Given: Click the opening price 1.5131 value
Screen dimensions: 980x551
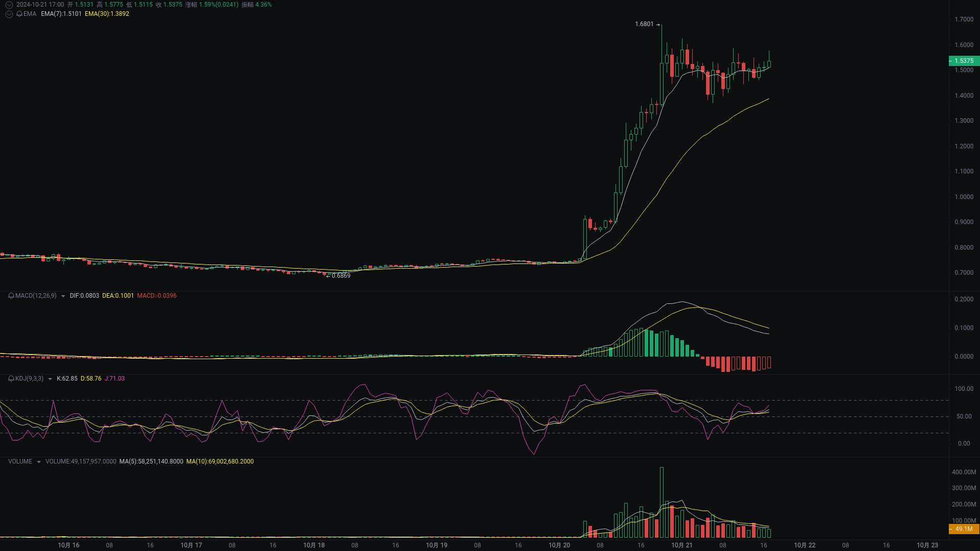Looking at the screenshot, I should click(84, 5).
